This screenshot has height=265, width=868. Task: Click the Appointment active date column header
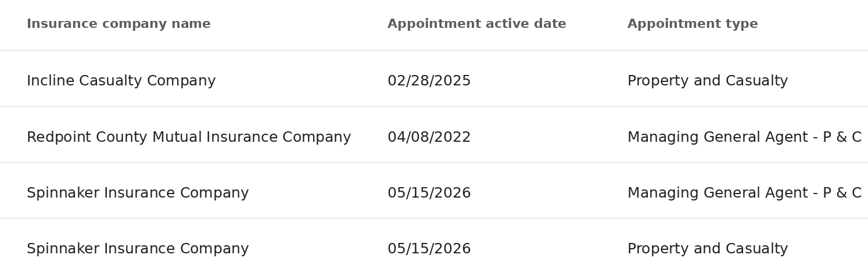pos(476,24)
